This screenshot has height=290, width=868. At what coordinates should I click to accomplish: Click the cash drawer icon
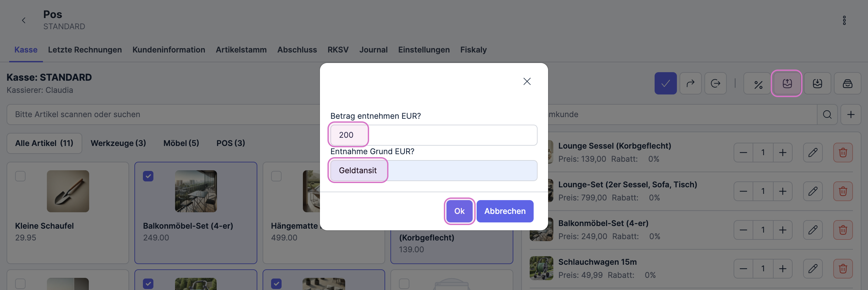847,83
